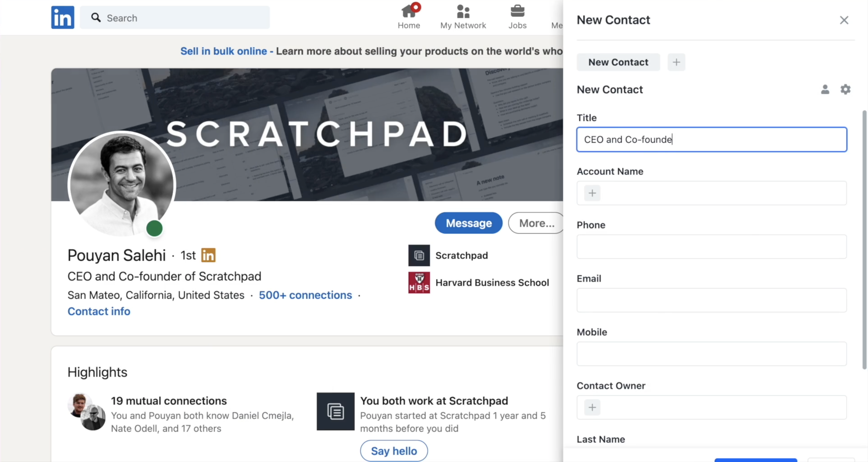Open the gear settings in contact panel

click(x=845, y=90)
